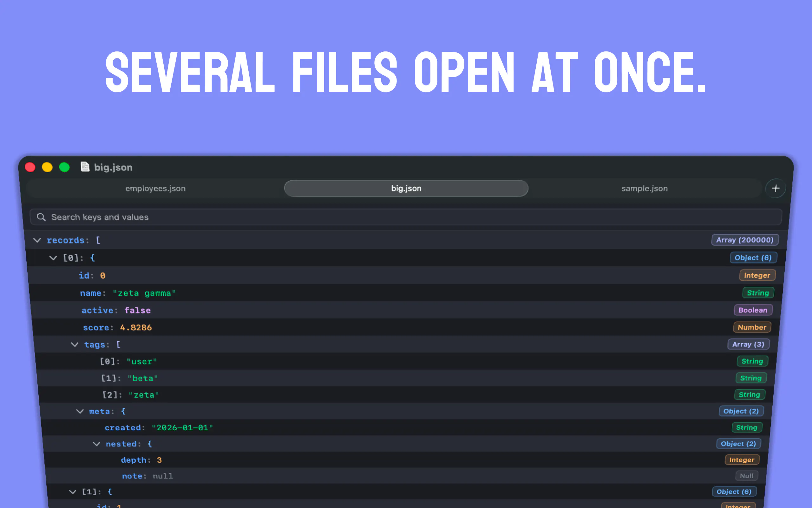The height and width of the screenshot is (508, 812).
Task: Collapse the first [0] object chevron
Action: tap(53, 258)
